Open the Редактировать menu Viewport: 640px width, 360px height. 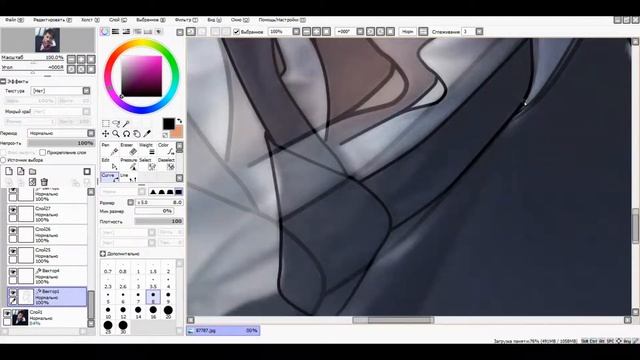52,20
